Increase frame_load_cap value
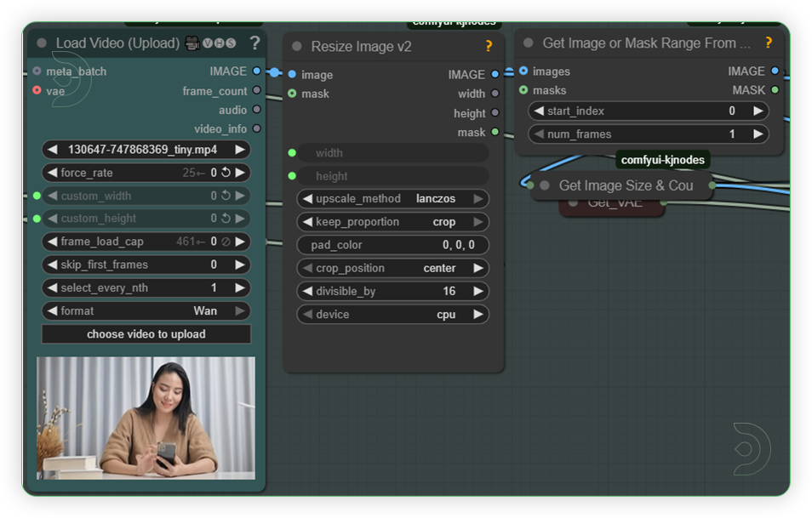812x518 pixels. click(x=240, y=242)
